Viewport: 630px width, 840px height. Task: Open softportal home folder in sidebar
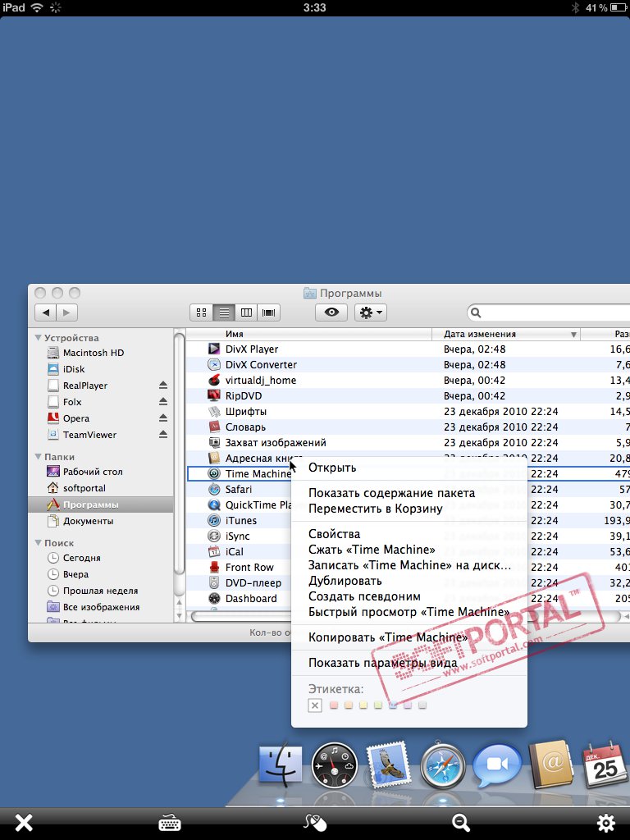(x=84, y=488)
